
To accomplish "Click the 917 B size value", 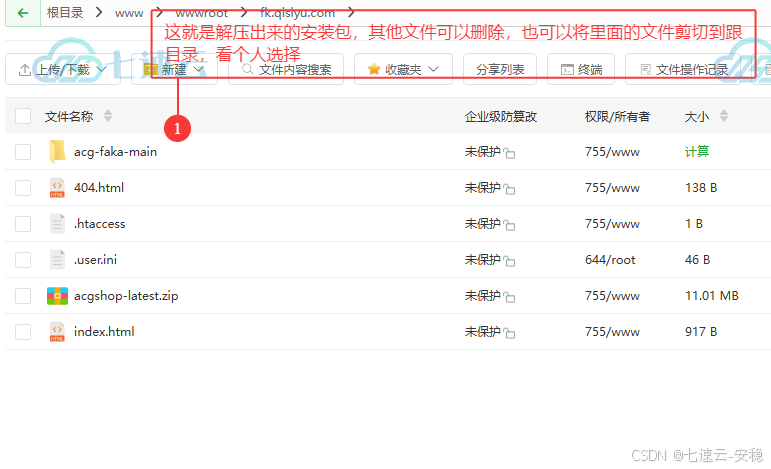I will 701,332.
